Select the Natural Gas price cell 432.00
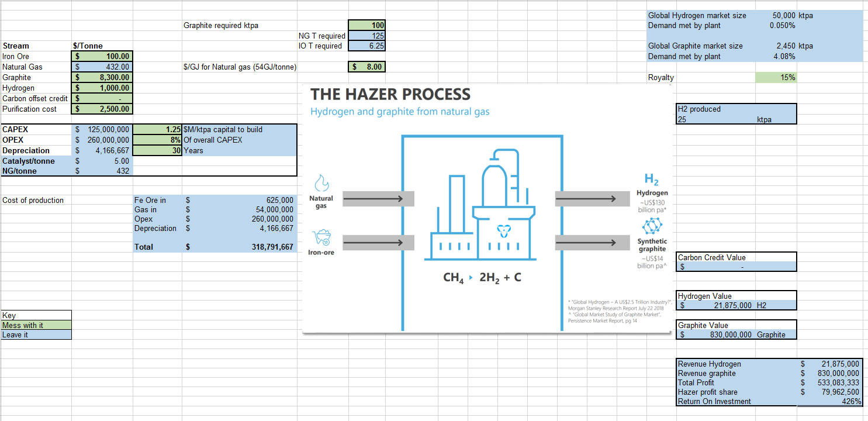This screenshot has height=421, width=868. click(102, 67)
